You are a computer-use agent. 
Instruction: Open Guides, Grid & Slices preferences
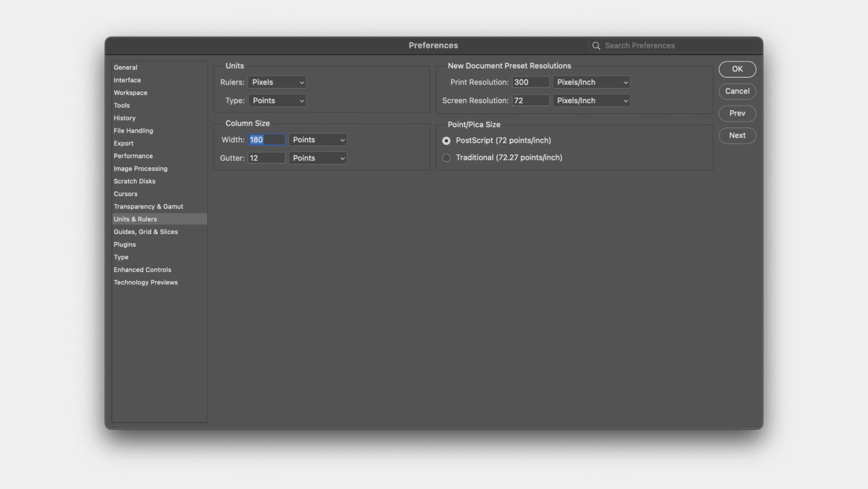point(145,232)
